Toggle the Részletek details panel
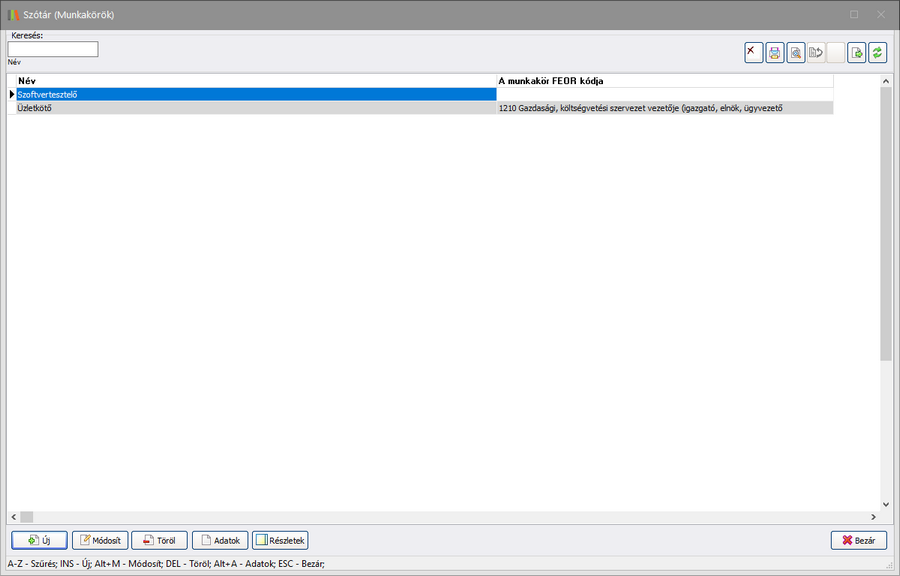This screenshot has height=576, width=900. [281, 540]
